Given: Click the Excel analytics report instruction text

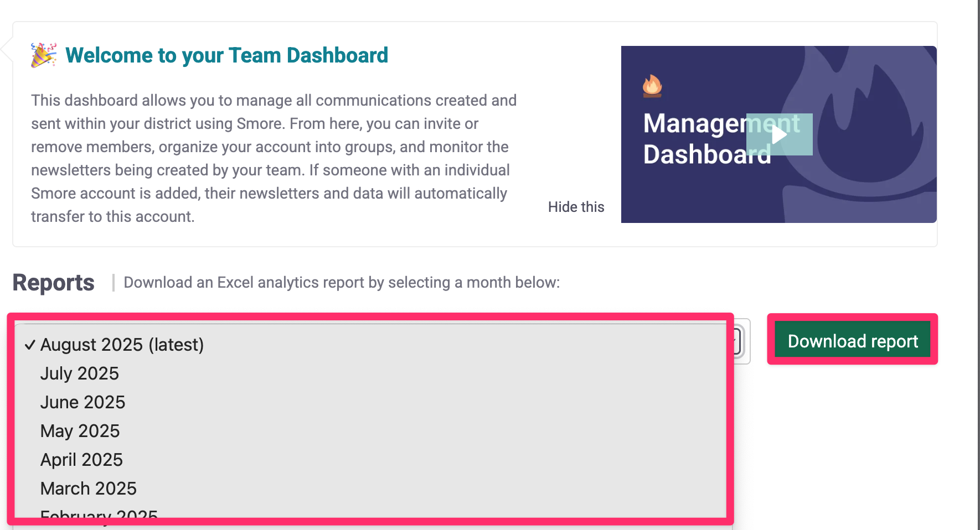Looking at the screenshot, I should click(342, 283).
